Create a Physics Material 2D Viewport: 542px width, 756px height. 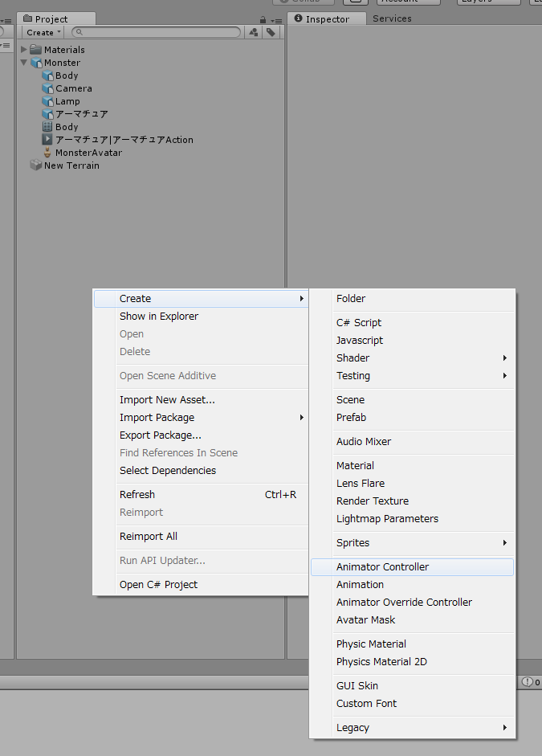click(x=413, y=661)
